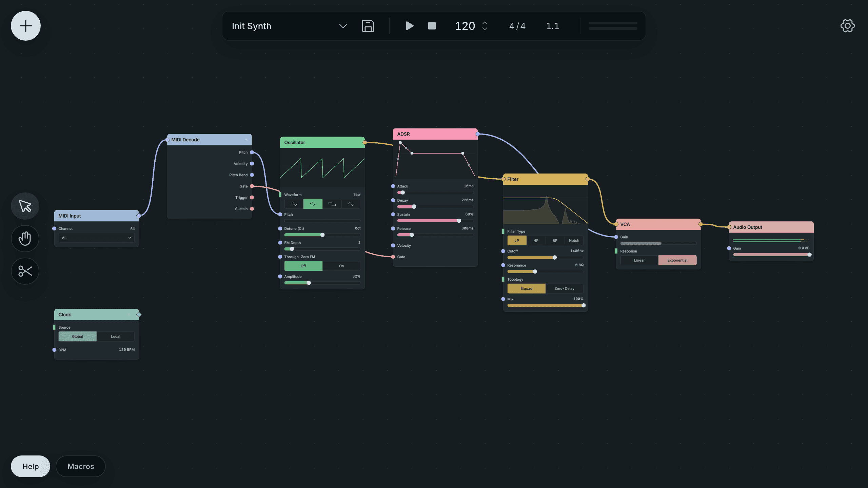Screen dimensions: 868x488
Task: Click MIDI Decode Pitch output port
Action: pos(252,152)
